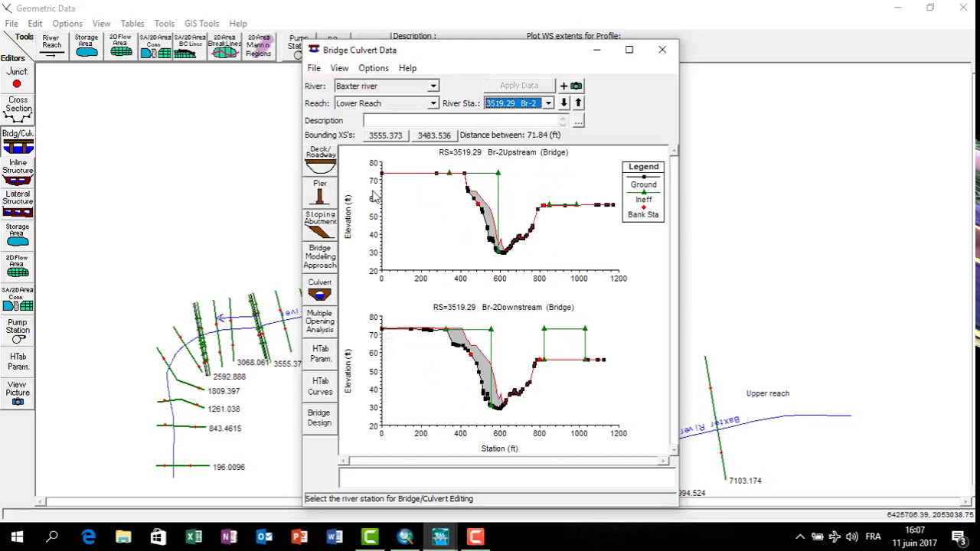Open Sloping Abutment editor
The height and width of the screenshot is (551, 980).
pyautogui.click(x=320, y=225)
